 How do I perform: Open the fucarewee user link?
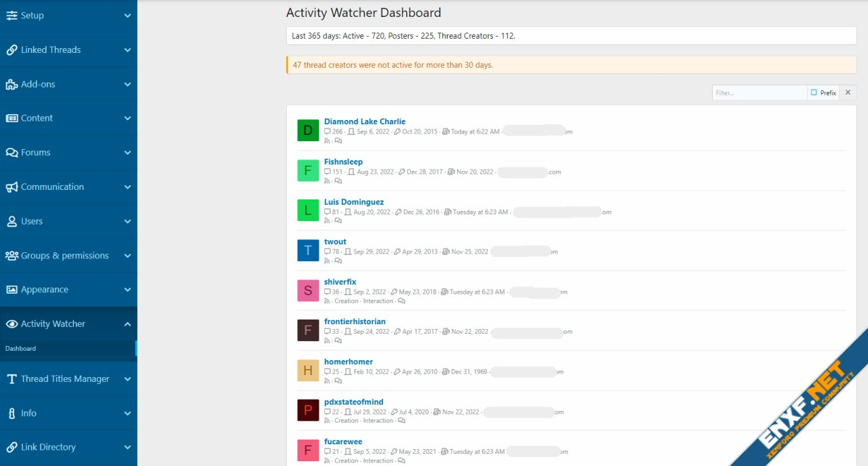click(343, 442)
